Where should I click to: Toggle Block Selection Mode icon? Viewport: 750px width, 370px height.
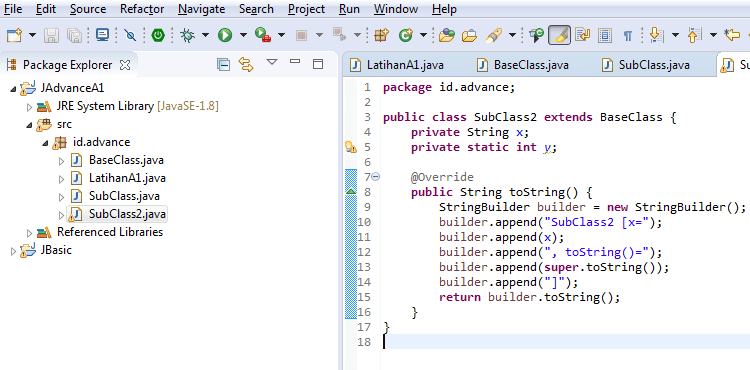[605, 35]
